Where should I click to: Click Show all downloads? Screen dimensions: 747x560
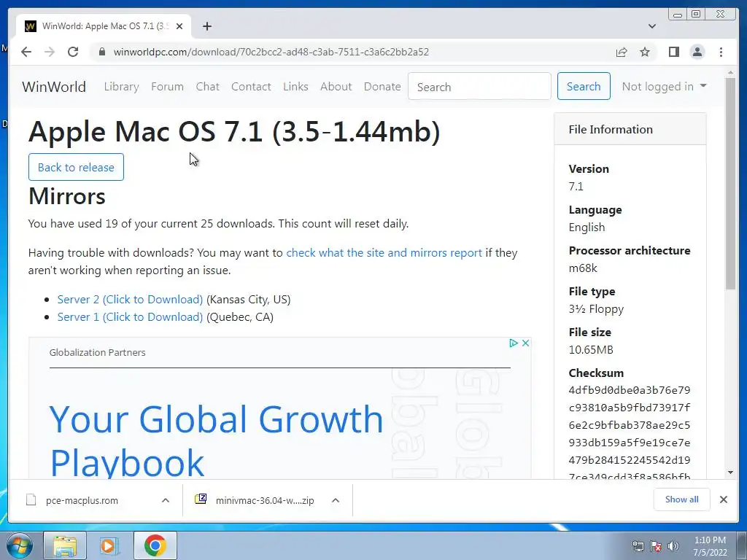pos(682,499)
